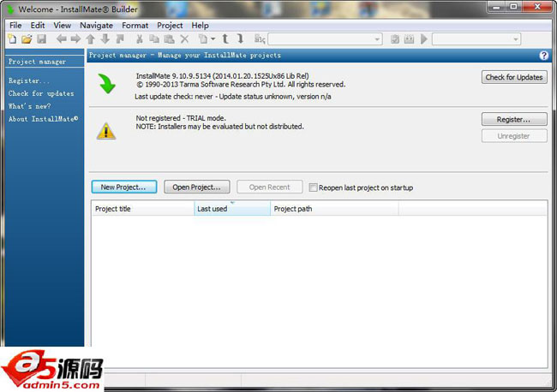The image size is (557, 392).
Task: Click the Down arrow toolbar icon
Action: pos(105,39)
